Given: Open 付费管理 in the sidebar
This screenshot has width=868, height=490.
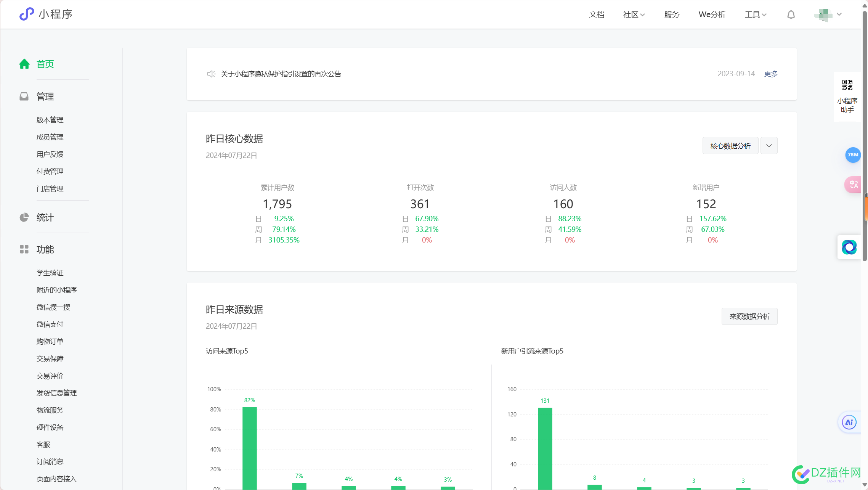Looking at the screenshot, I should click(x=50, y=171).
